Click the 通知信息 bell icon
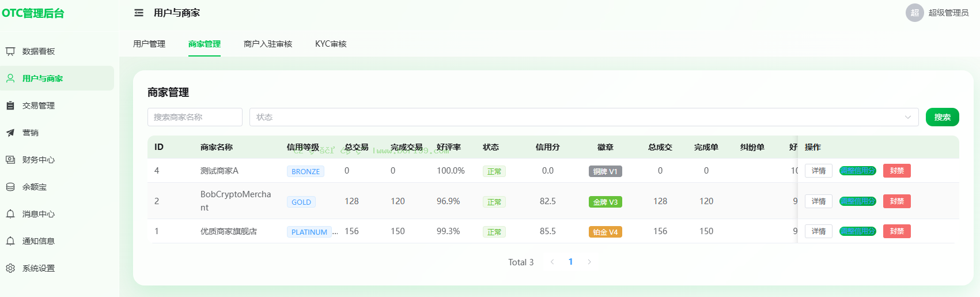 (x=10, y=241)
